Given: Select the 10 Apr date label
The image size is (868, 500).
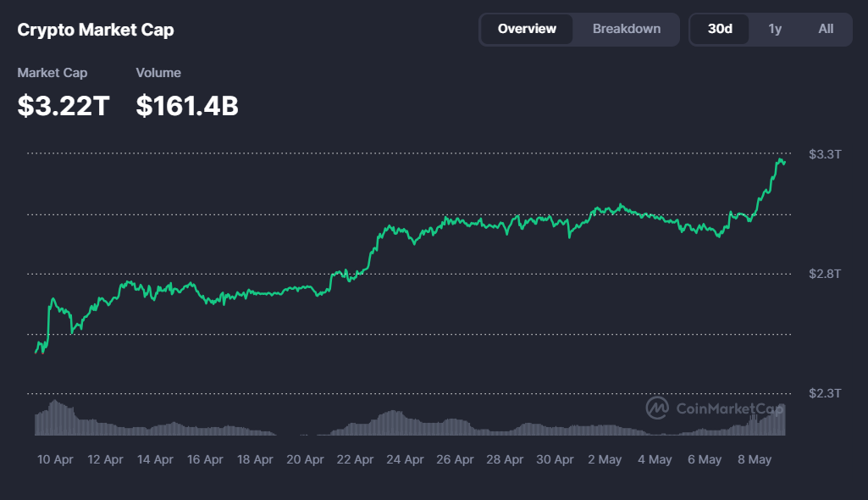Looking at the screenshot, I should (x=54, y=458).
